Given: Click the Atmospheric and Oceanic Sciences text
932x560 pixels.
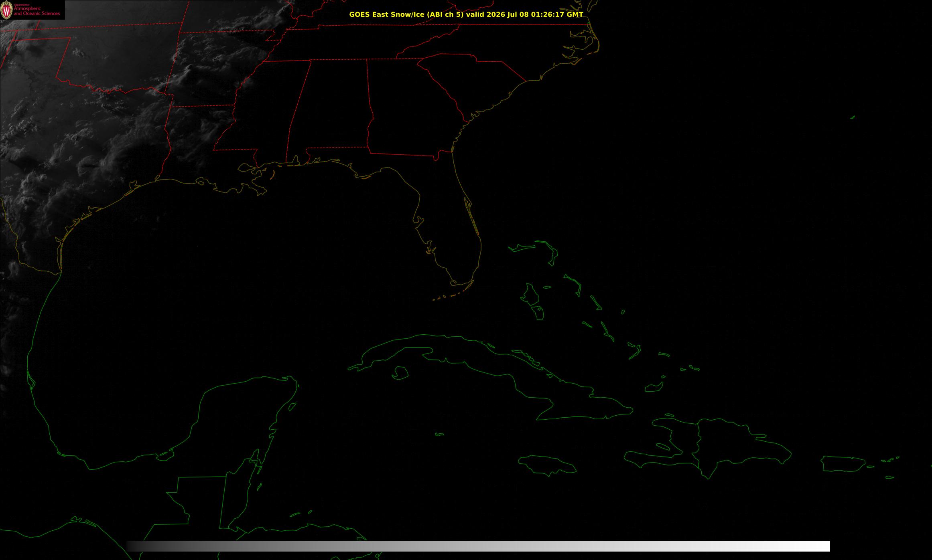Looking at the screenshot, I should [37, 11].
